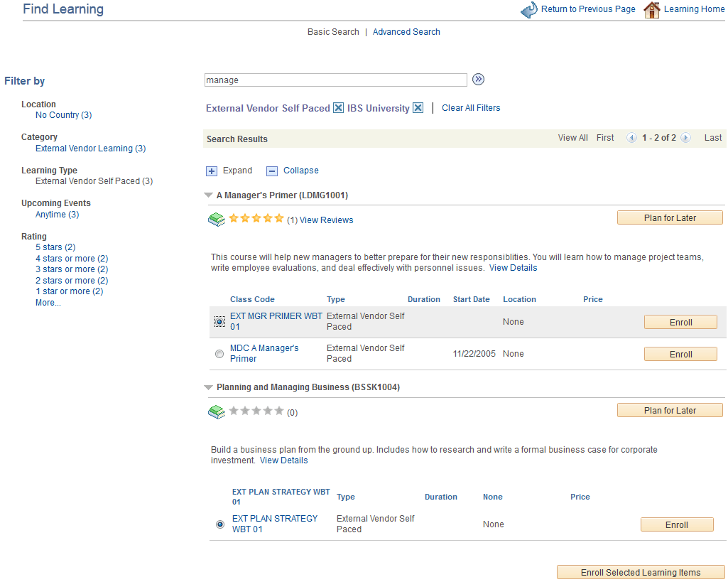Open View Reviews for A Manager's Primer
This screenshot has height=582, width=728.
coord(326,220)
